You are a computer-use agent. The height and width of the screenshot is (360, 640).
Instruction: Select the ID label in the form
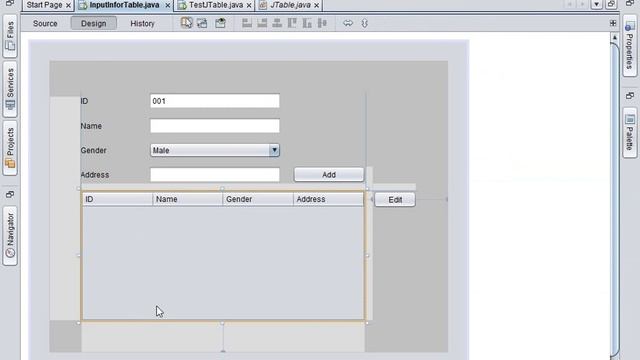click(x=84, y=101)
